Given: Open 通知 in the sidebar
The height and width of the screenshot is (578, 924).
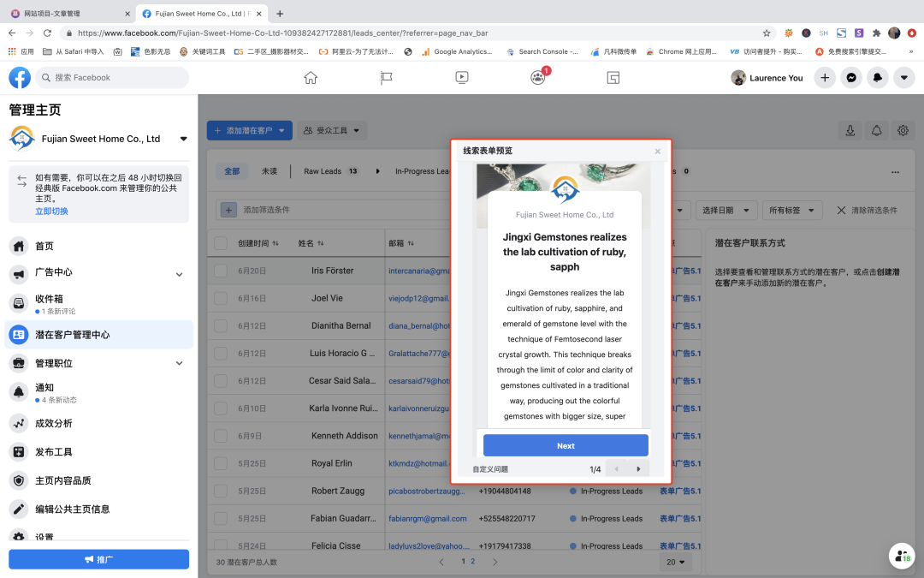Looking at the screenshot, I should click(99, 392).
